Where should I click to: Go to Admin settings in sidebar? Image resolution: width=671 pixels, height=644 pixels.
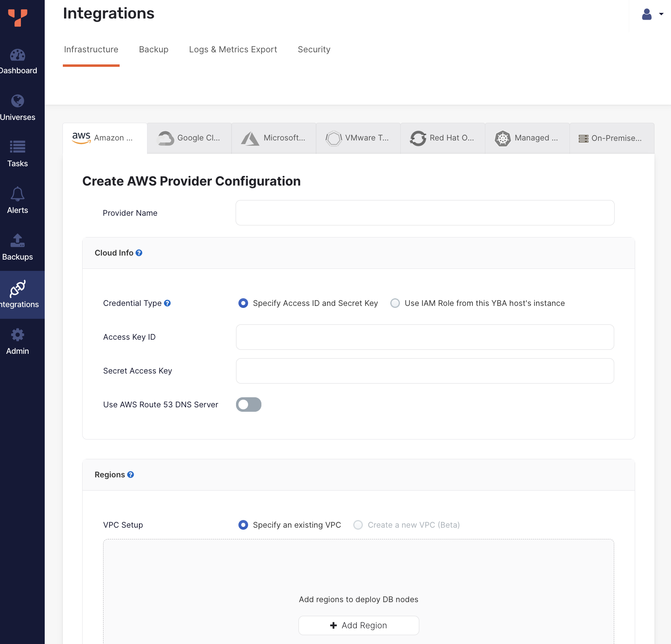click(17, 341)
